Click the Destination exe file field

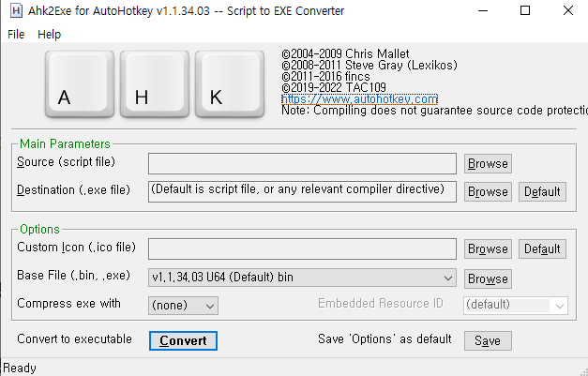click(x=302, y=191)
